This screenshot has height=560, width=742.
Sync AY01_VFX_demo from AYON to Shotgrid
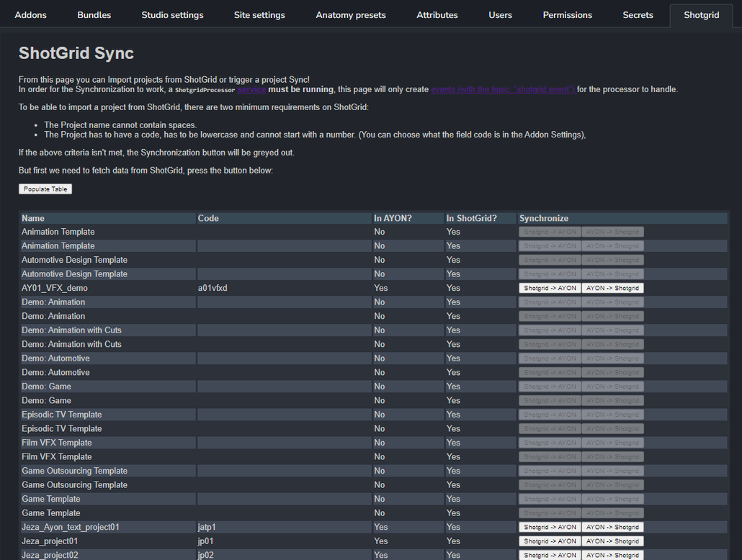point(612,288)
